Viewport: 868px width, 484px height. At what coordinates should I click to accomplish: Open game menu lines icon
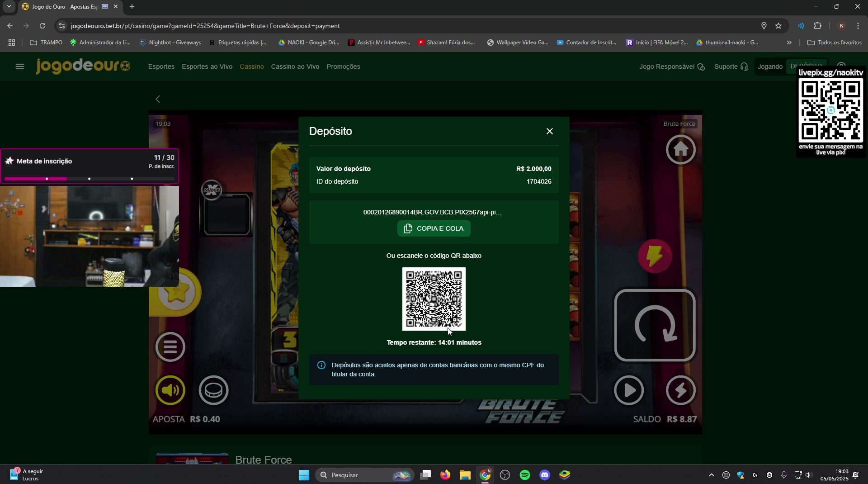(x=170, y=347)
